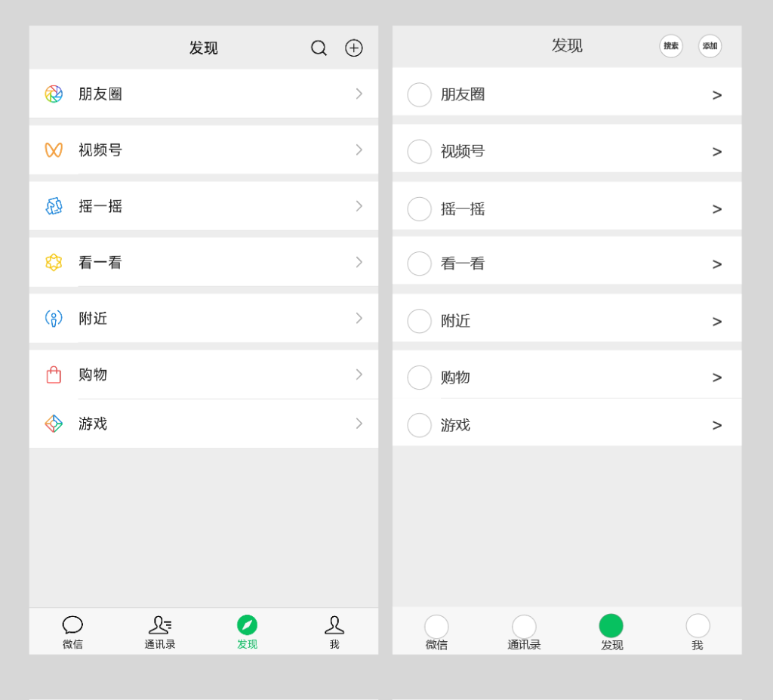Select wireframe 通讯录 tab label
Image resolution: width=773 pixels, height=700 pixels.
pos(524,645)
